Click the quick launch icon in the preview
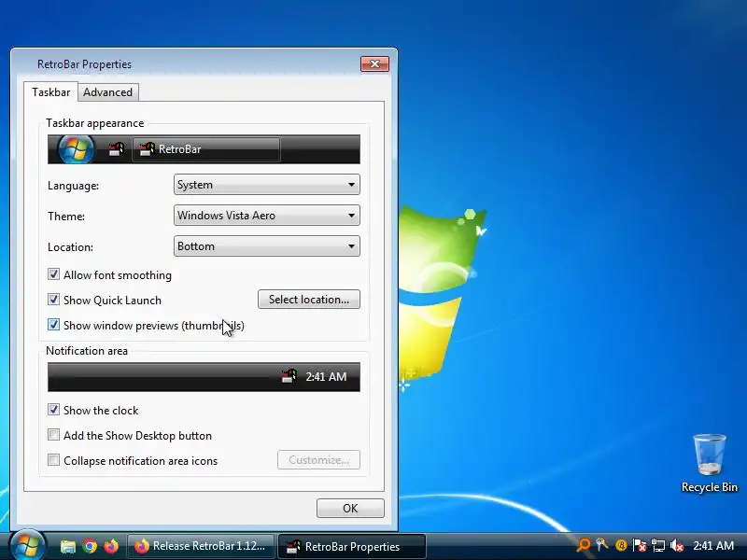747x560 pixels. point(116,149)
